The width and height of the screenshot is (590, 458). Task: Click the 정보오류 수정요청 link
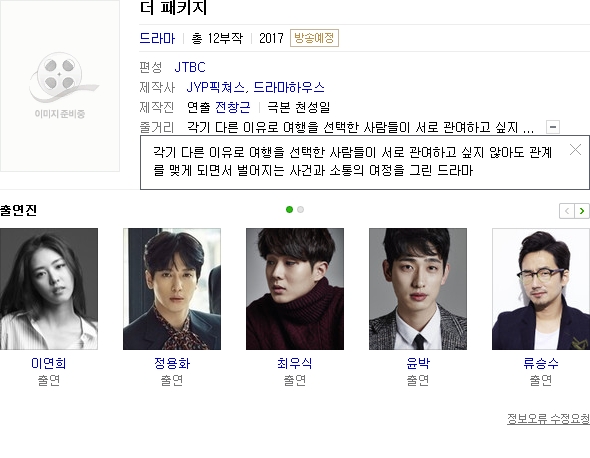(x=549, y=418)
